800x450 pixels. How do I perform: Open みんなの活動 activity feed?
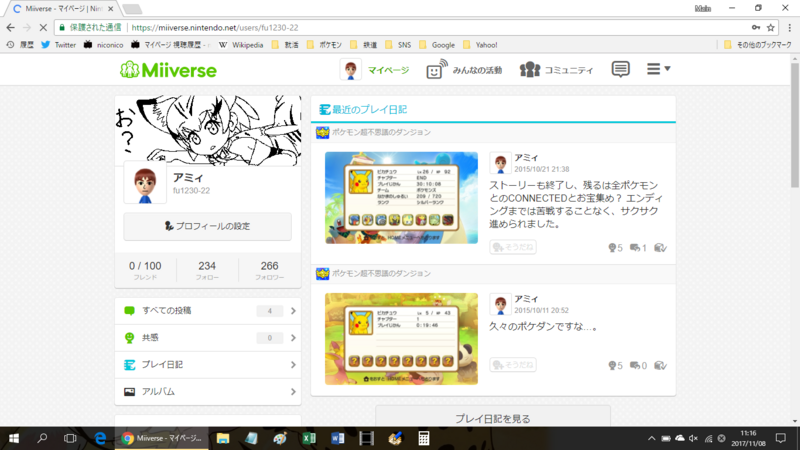[x=464, y=70]
